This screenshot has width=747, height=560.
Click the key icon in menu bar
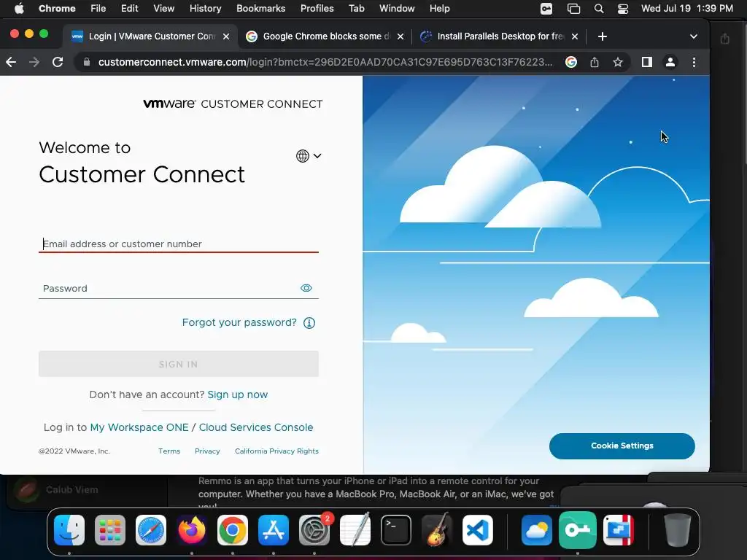tap(546, 9)
